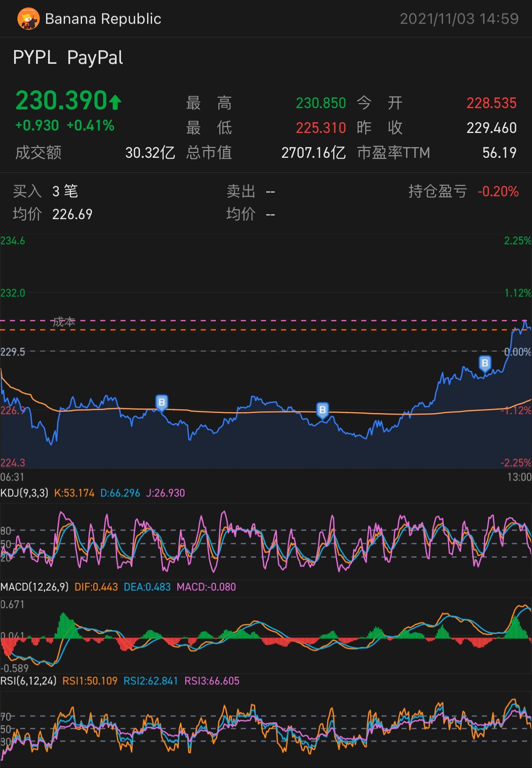532x768 pixels.
Task: Click the turnover value 30.32亿
Action: [150, 153]
